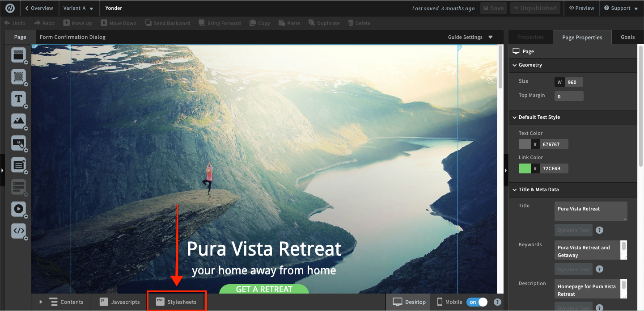Toggle the Mobile view on/off switch
The image size is (644, 311).
coord(477,302)
